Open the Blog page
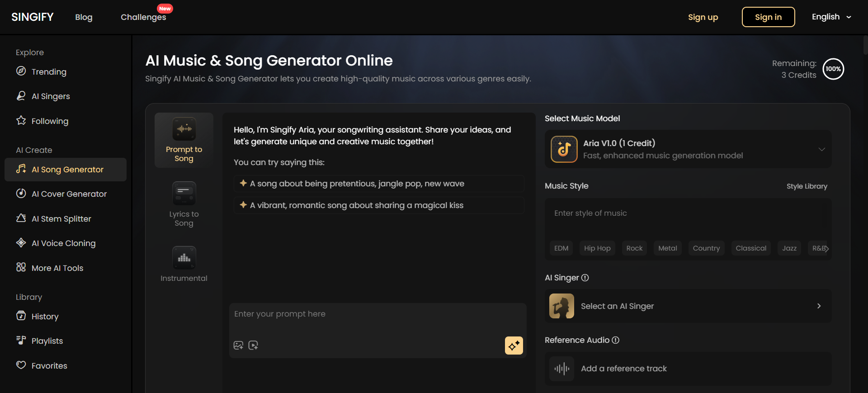The width and height of the screenshot is (868, 393). (x=84, y=17)
